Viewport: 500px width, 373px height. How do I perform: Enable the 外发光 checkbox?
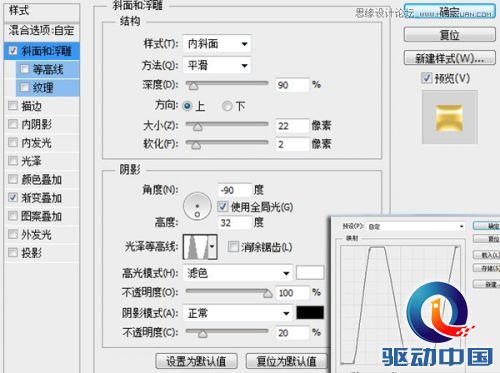(x=13, y=234)
